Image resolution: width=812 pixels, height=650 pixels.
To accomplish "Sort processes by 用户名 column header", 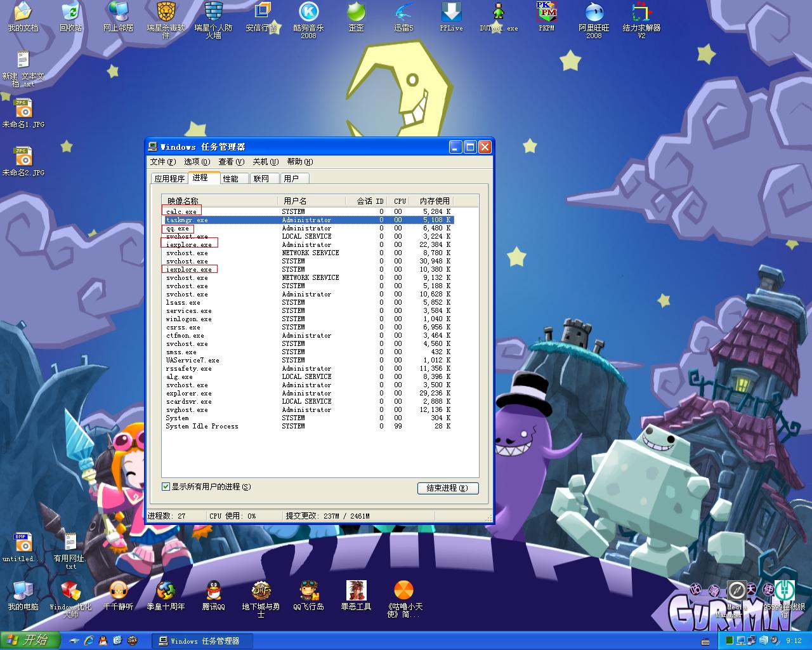I will [313, 201].
